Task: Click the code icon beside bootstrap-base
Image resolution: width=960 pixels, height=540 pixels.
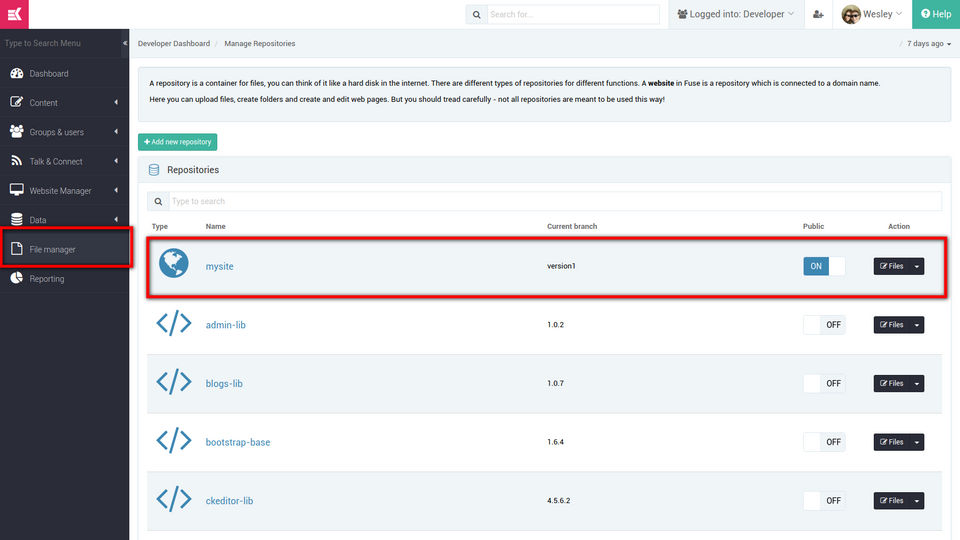Action: tap(174, 440)
